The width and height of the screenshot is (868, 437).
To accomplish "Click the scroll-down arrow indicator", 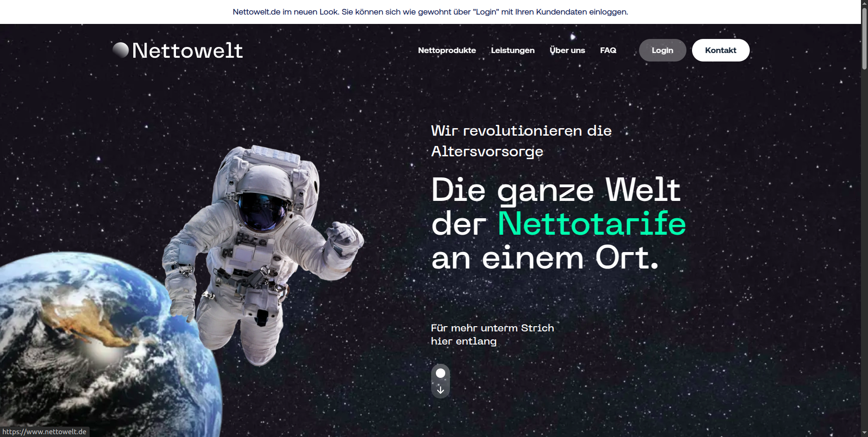I will [x=441, y=381].
